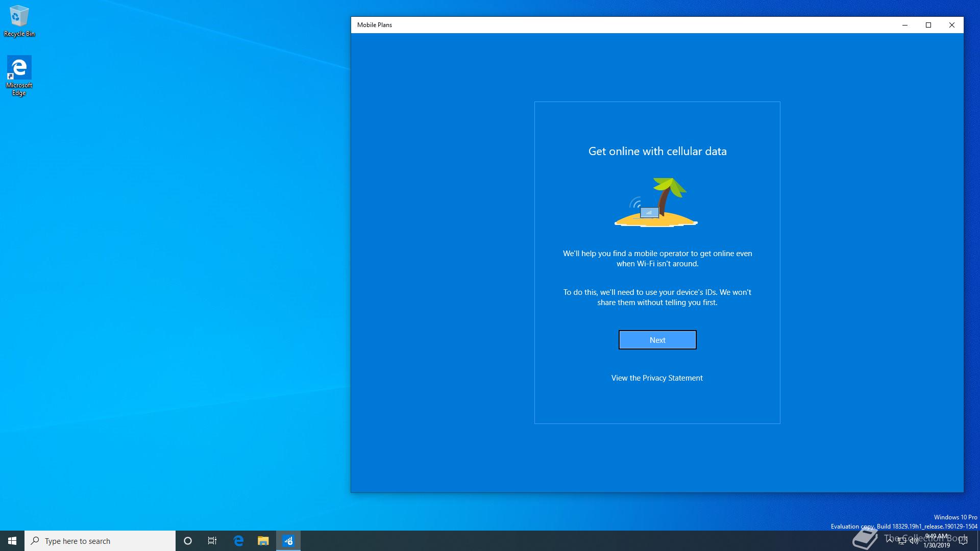
Task: Open the View the Privacy Statement link
Action: 657,378
